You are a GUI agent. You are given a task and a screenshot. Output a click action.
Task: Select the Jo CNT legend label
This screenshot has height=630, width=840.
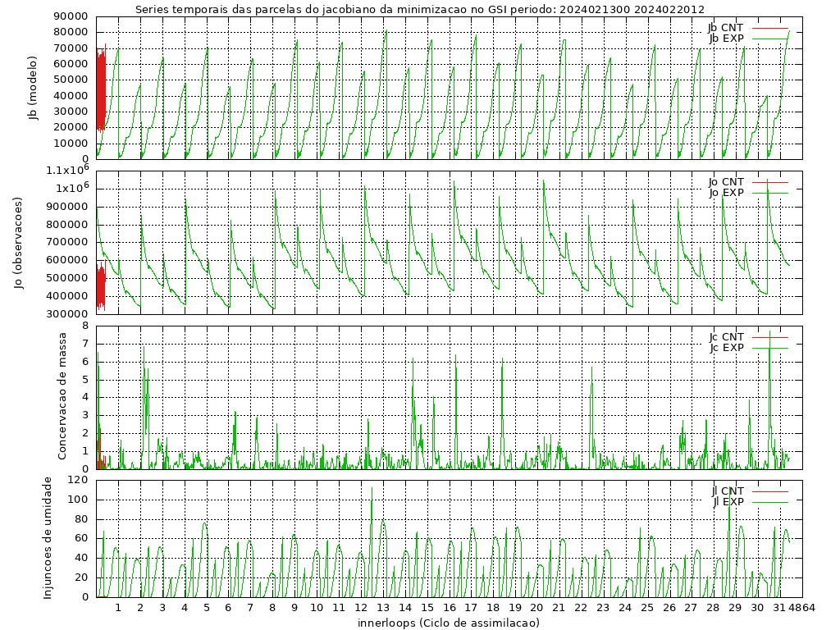point(726,182)
